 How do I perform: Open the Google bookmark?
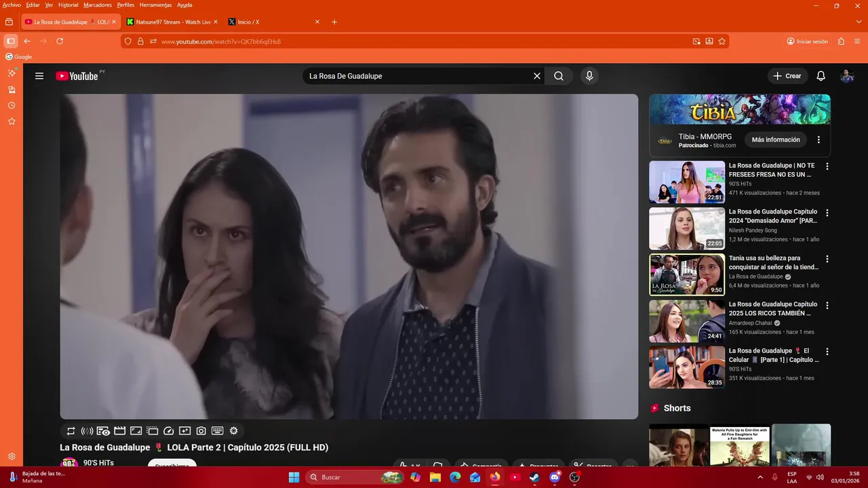point(19,57)
